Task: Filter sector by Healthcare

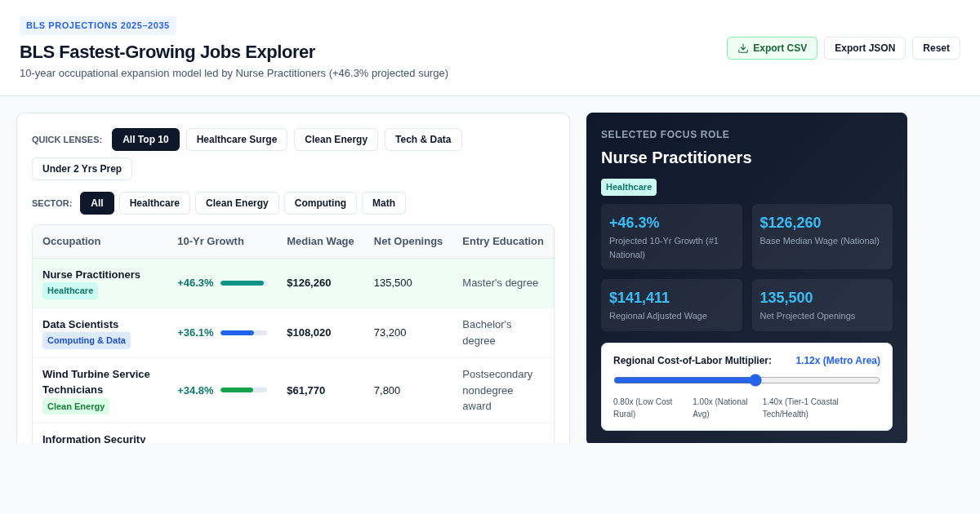Action: tap(154, 203)
